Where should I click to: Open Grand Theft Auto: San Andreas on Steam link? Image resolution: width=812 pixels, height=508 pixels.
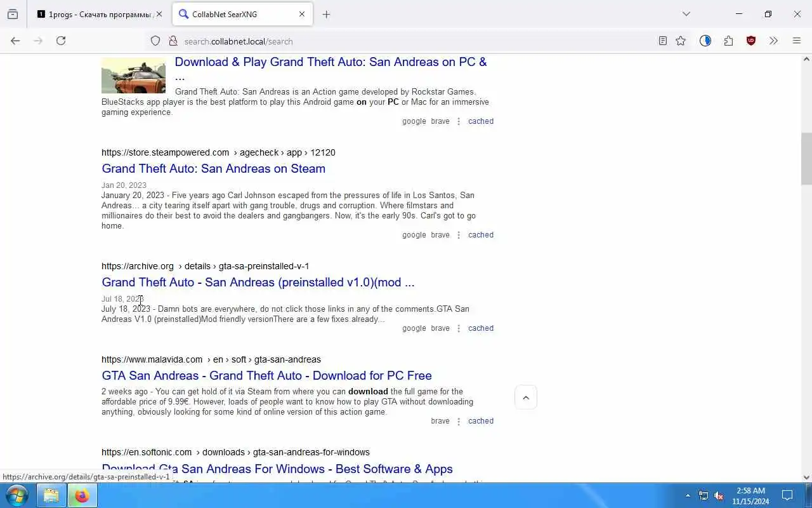(213, 168)
